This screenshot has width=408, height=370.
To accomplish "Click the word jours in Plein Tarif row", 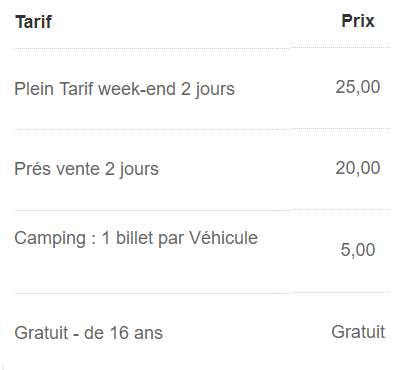I will (215, 89).
